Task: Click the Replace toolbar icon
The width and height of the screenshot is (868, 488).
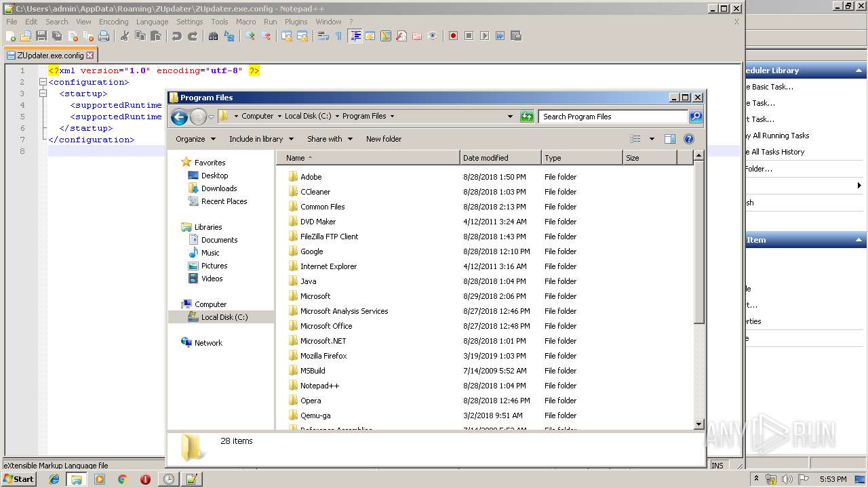Action: click(229, 36)
